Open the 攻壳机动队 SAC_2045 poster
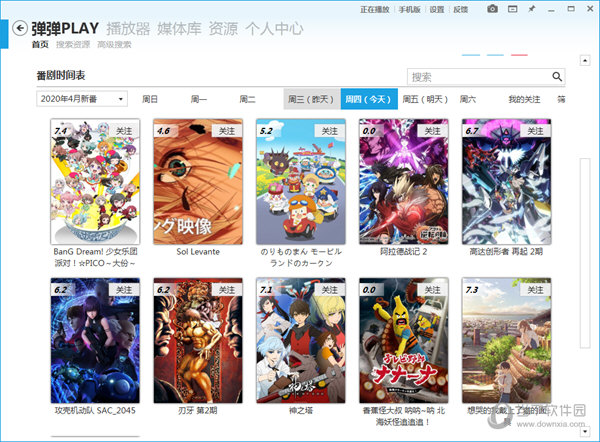This screenshot has height=442, width=600. point(95,341)
